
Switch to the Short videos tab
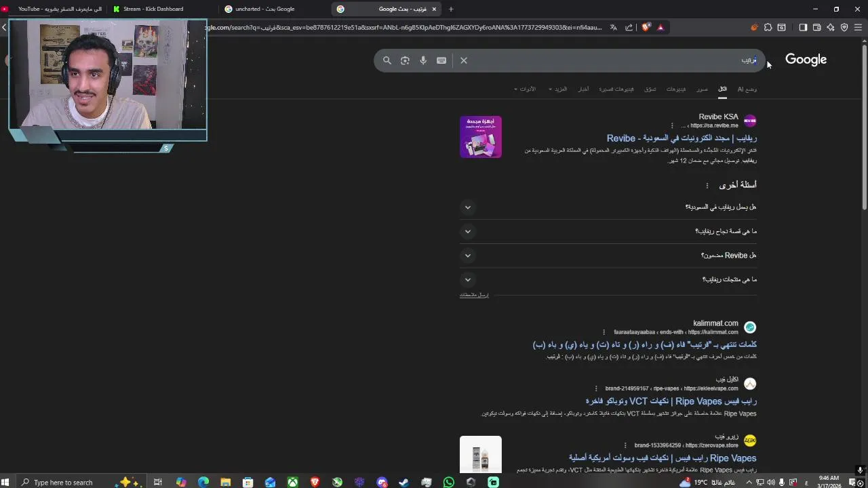616,89
